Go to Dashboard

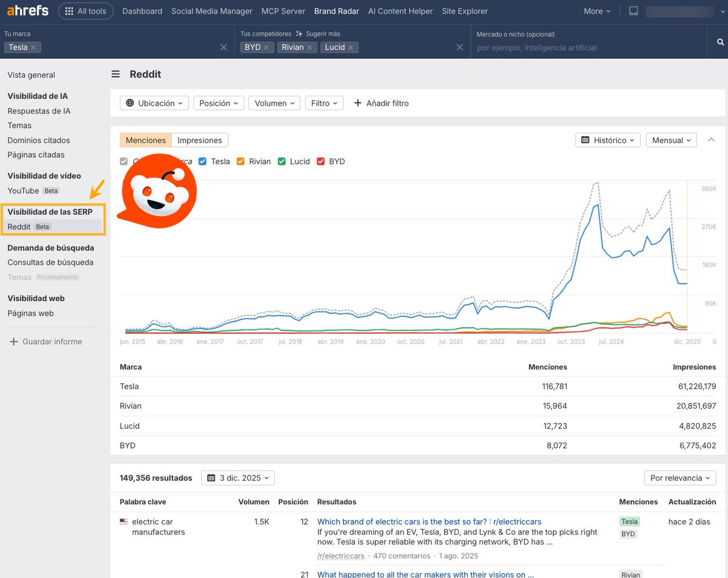coord(143,11)
